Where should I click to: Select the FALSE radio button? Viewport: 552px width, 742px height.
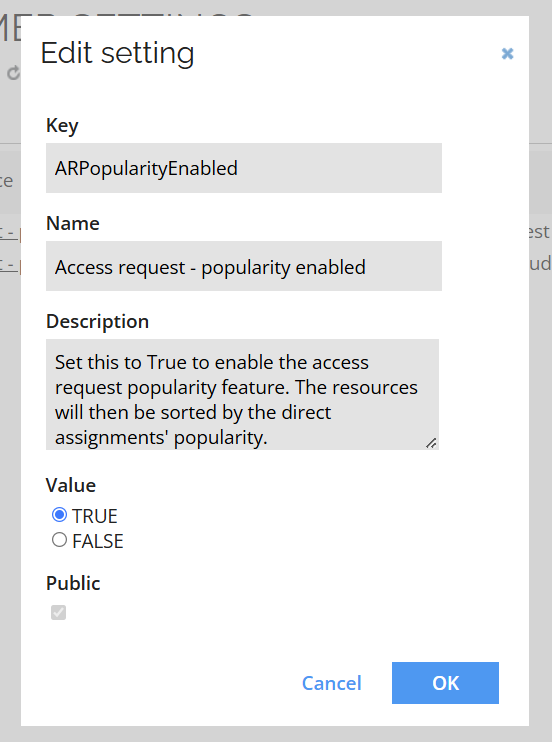[x=59, y=539]
